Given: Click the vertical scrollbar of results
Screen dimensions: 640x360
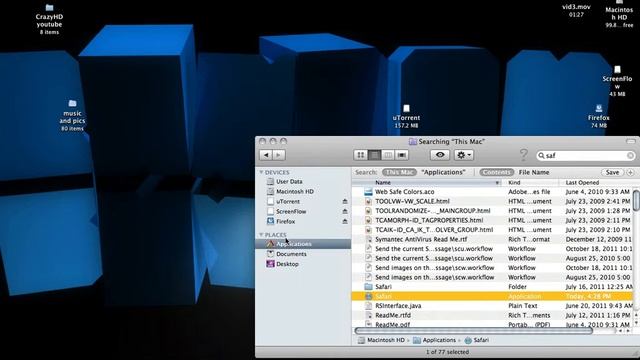Looking at the screenshot, I should (x=636, y=200).
